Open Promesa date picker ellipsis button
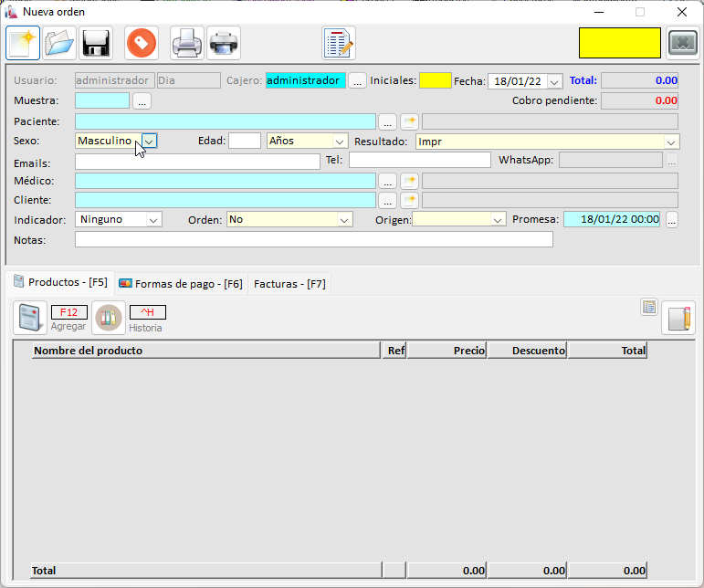This screenshot has width=704, height=588. [672, 219]
